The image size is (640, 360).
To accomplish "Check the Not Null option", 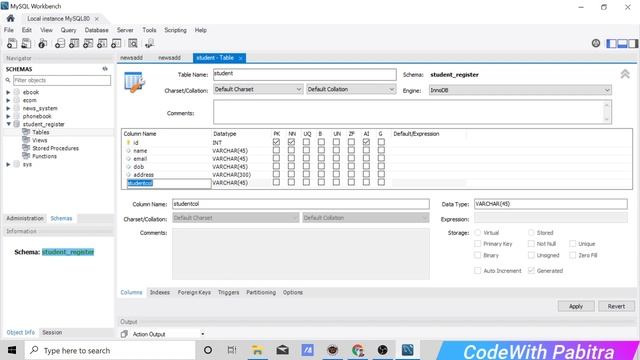I will pos(531,244).
